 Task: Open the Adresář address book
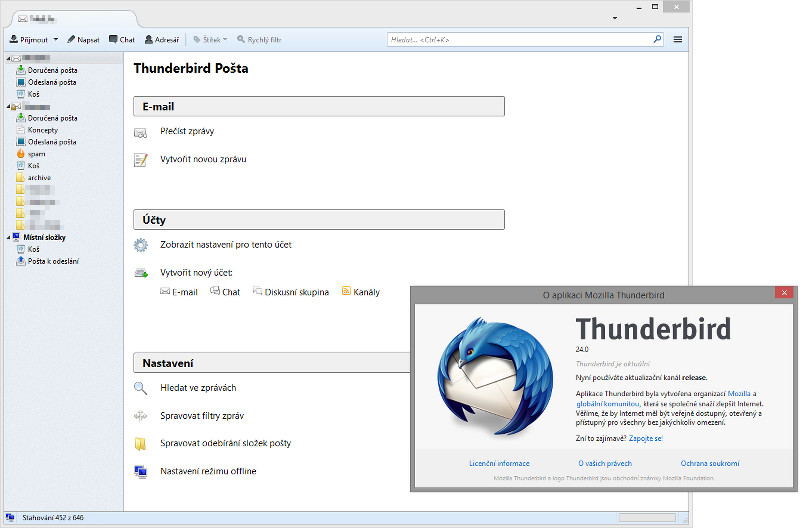162,39
